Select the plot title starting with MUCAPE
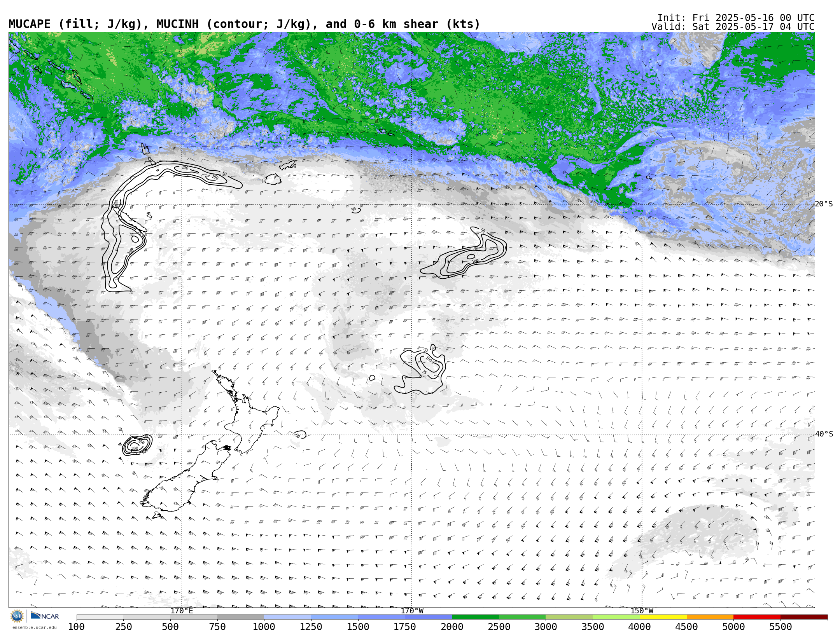Image resolution: width=840 pixels, height=632 pixels. [x=244, y=24]
